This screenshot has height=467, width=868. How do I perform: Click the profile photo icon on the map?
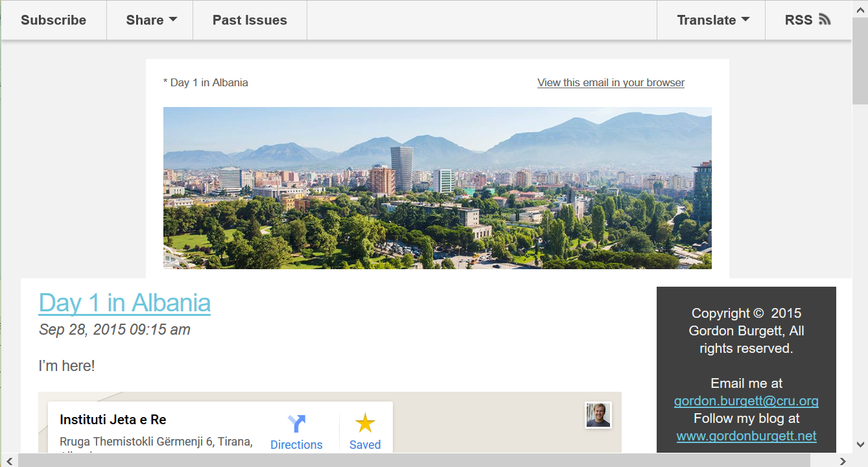click(x=598, y=416)
